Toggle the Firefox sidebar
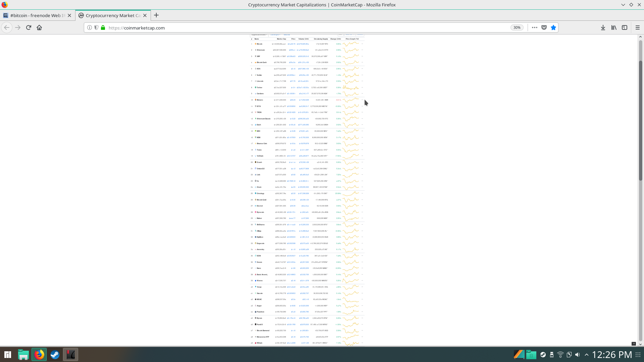Screen dimensions: 644x362 click(625, 27)
